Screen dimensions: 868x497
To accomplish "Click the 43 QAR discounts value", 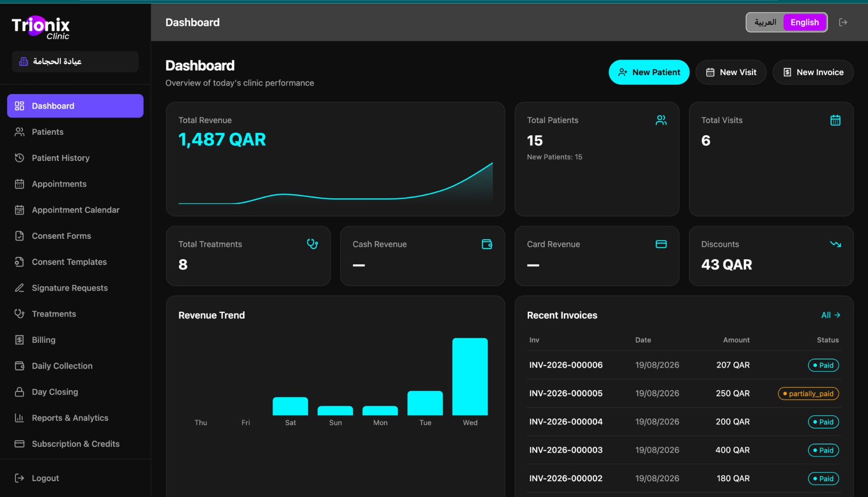I will point(726,265).
